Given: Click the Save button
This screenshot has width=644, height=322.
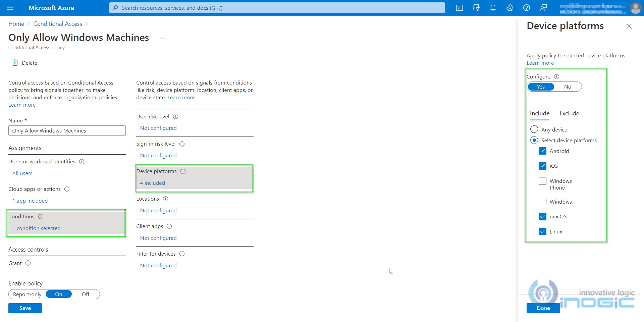Looking at the screenshot, I should (25, 308).
